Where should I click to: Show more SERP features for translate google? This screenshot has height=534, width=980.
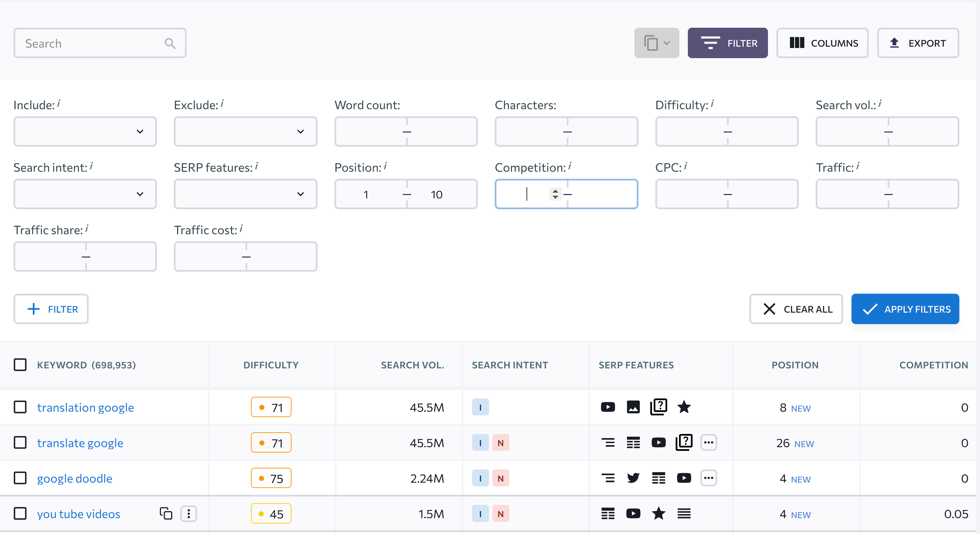[708, 443]
